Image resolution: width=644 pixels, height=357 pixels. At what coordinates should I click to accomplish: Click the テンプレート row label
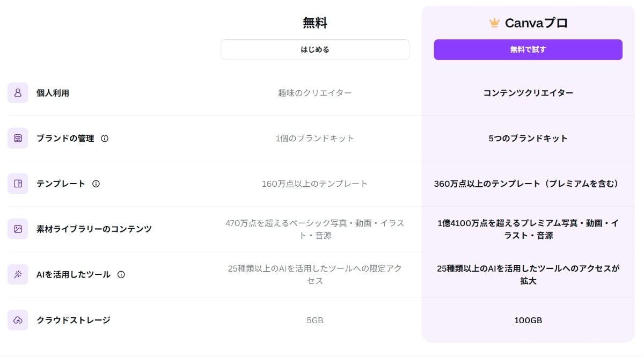coord(61,184)
